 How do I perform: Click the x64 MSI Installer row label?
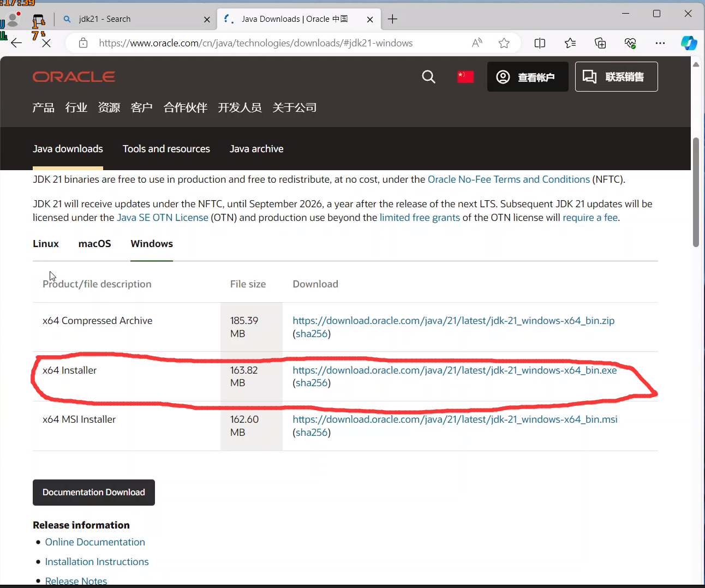point(79,419)
